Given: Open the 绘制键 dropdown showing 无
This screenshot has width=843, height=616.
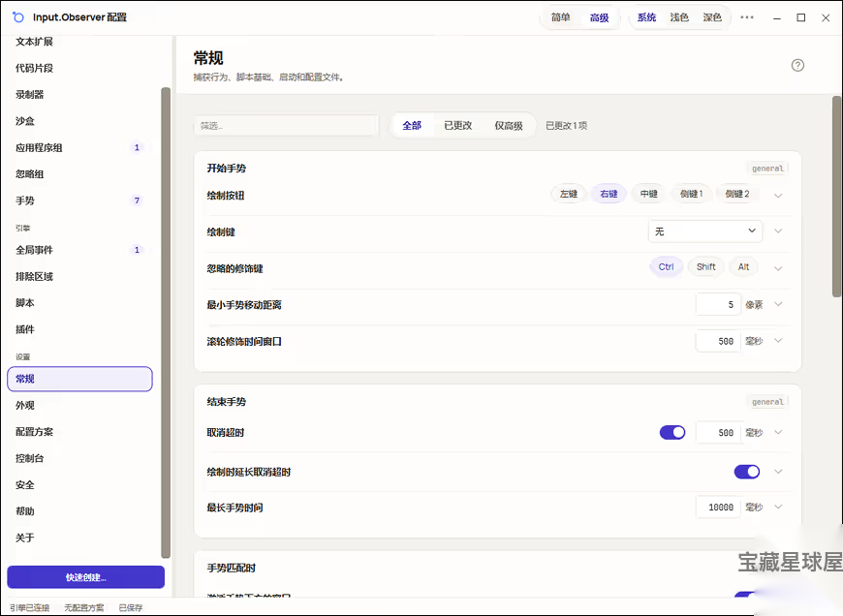Looking at the screenshot, I should coord(705,231).
